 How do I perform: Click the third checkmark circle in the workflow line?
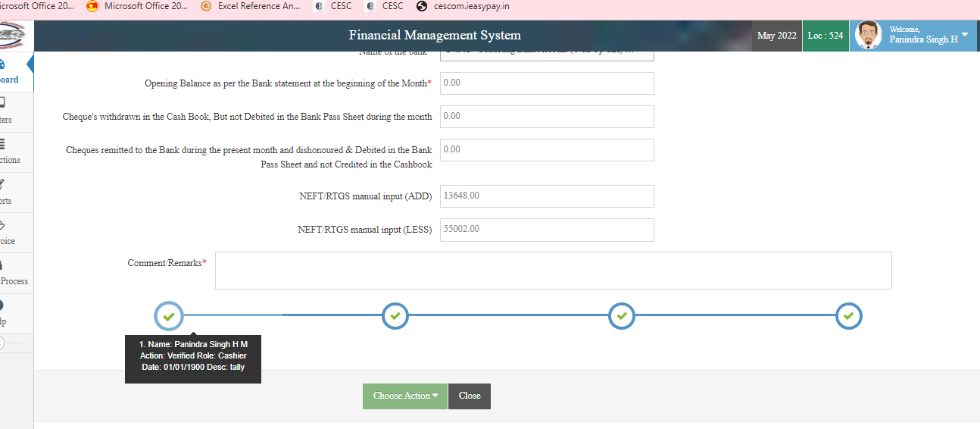pyautogui.click(x=622, y=315)
